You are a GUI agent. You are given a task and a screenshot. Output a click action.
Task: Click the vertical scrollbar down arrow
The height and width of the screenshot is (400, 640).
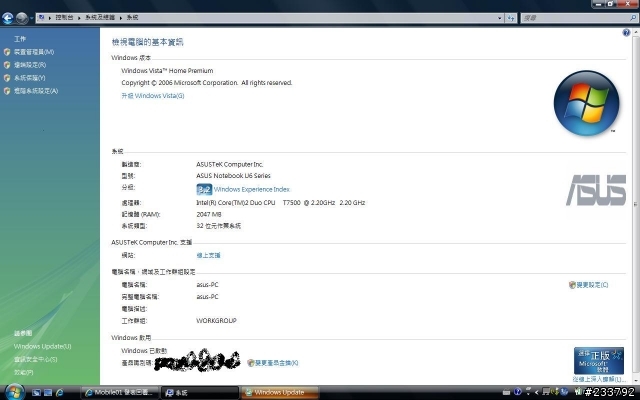pyautogui.click(x=636, y=380)
